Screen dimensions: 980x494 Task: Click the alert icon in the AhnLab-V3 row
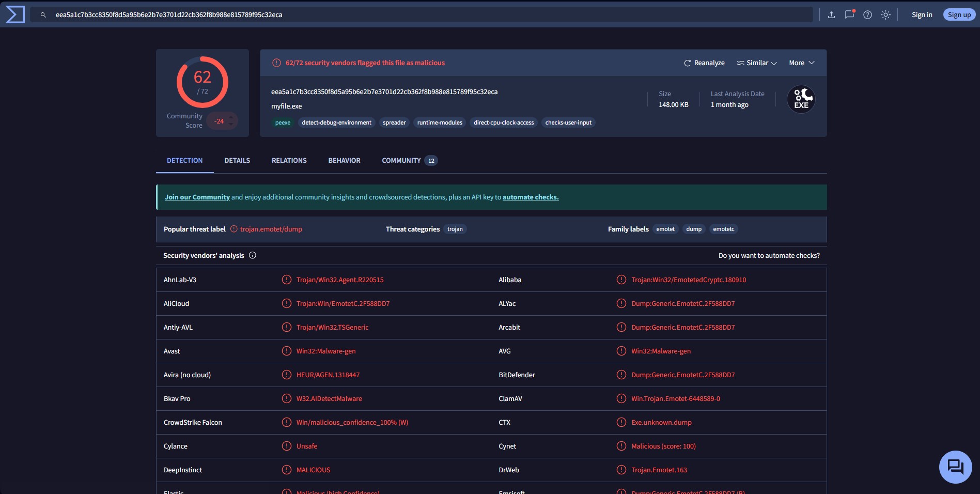click(x=287, y=280)
